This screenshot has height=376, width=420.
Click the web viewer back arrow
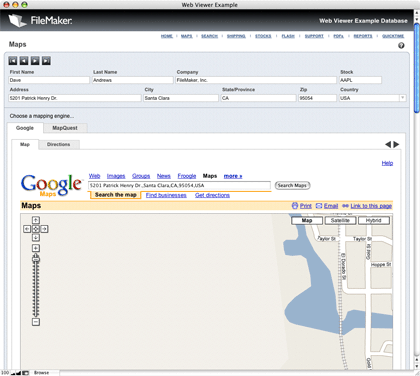tap(388, 144)
